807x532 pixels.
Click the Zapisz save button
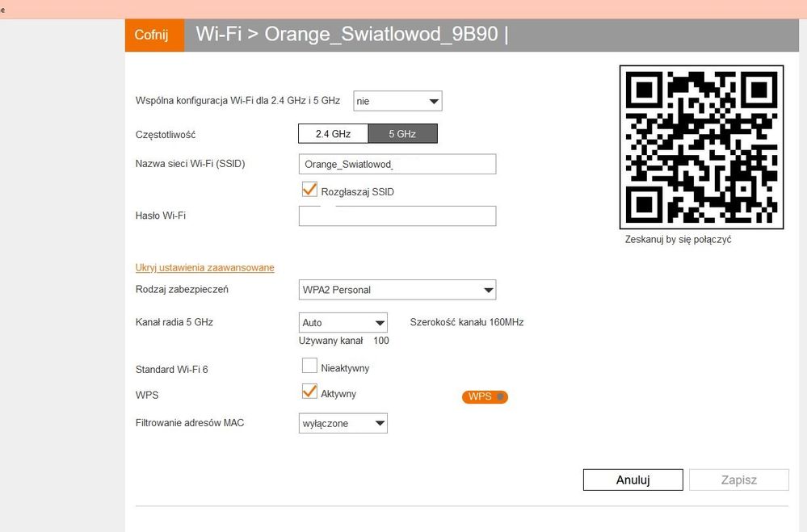coord(738,480)
